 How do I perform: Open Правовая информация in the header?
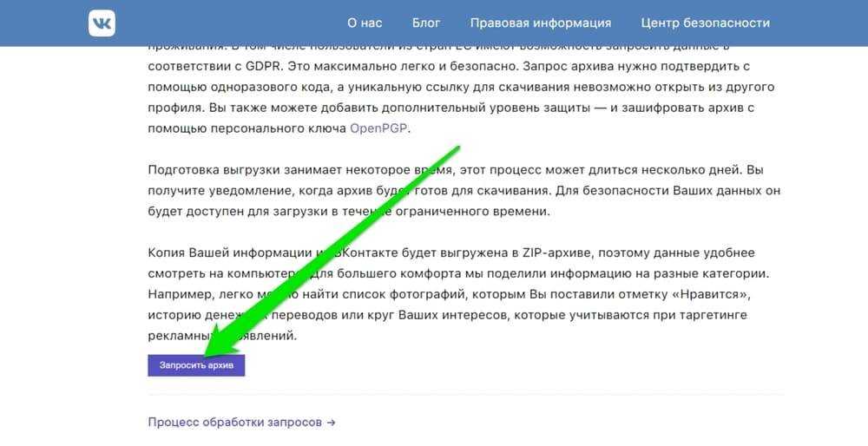(541, 23)
